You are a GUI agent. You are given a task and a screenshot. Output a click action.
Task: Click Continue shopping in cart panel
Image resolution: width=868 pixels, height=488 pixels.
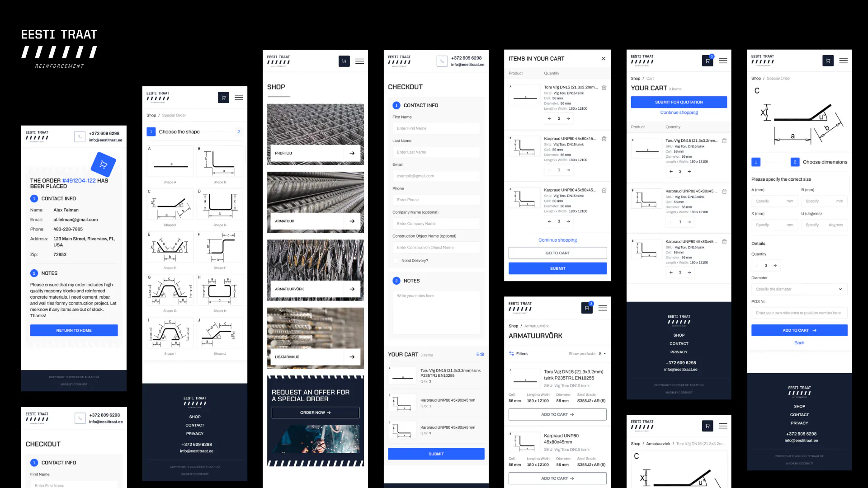point(558,240)
